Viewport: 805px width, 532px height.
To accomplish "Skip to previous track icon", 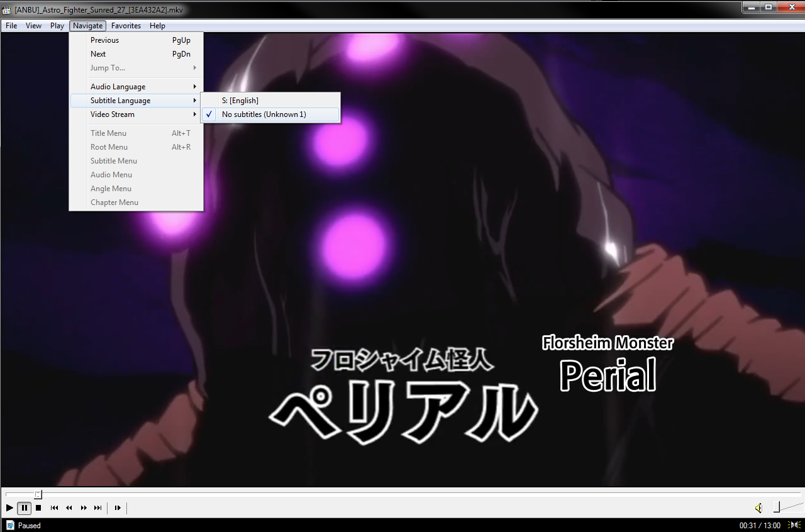I will click(55, 507).
